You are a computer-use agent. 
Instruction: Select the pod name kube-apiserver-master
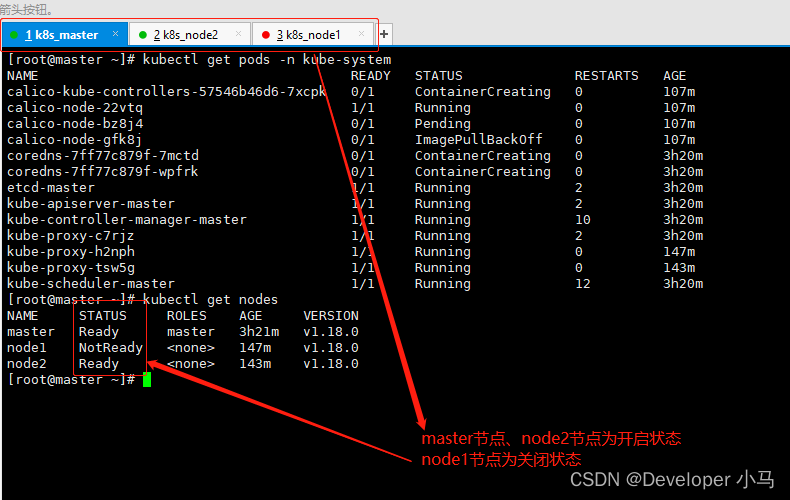pos(91,204)
